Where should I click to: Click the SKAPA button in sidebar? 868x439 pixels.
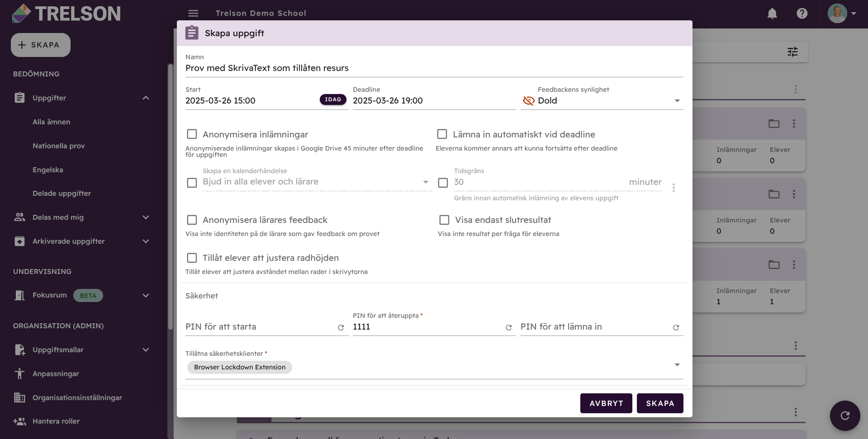41,45
